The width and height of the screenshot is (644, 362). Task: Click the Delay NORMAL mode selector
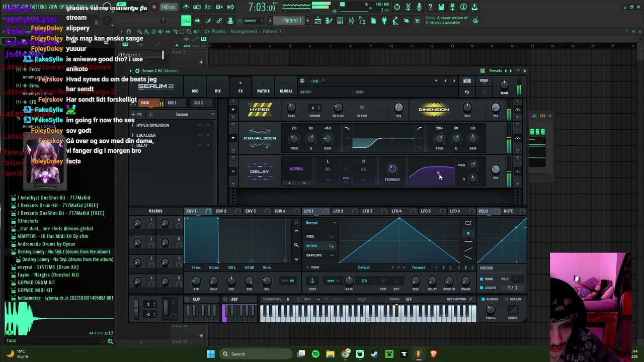pos(296,169)
